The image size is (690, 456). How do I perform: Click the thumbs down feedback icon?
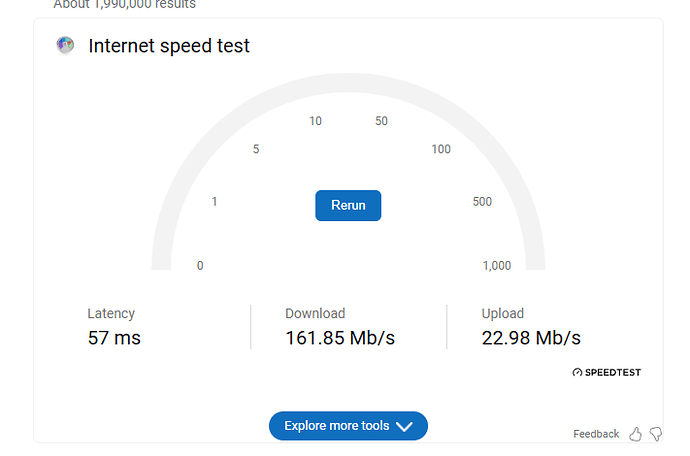point(656,434)
